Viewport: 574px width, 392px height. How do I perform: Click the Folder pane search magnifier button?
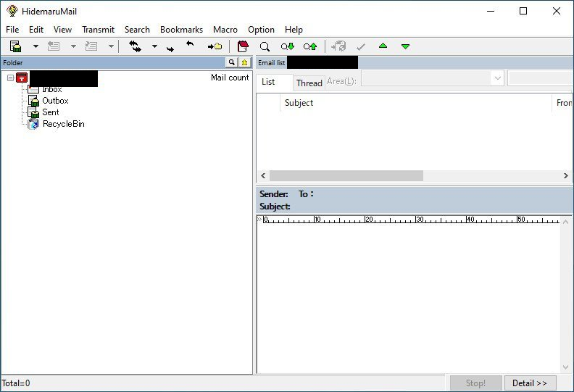coord(232,62)
